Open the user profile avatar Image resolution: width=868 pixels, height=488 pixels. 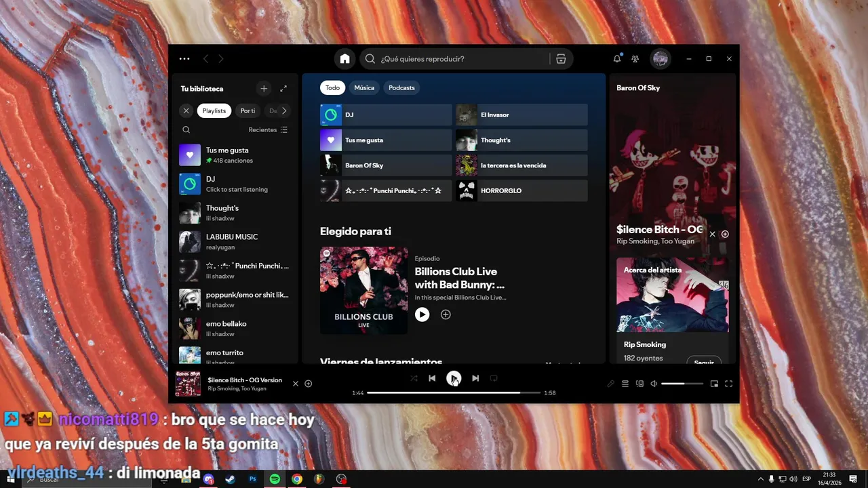[x=660, y=59]
